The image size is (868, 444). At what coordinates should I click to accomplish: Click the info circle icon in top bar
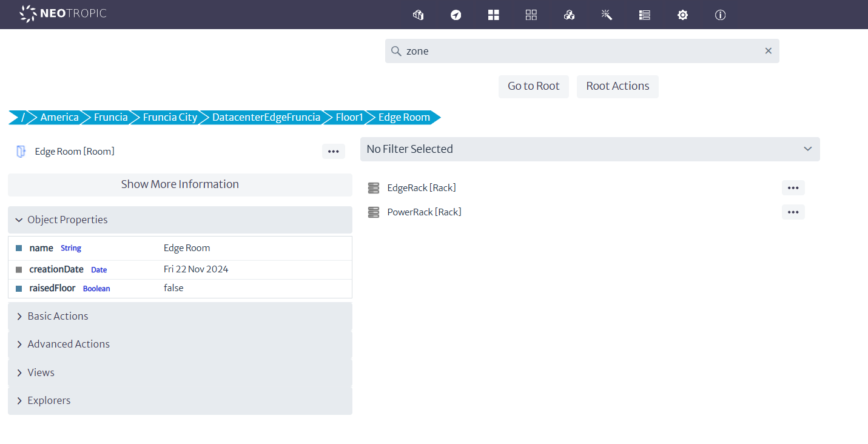pos(720,15)
